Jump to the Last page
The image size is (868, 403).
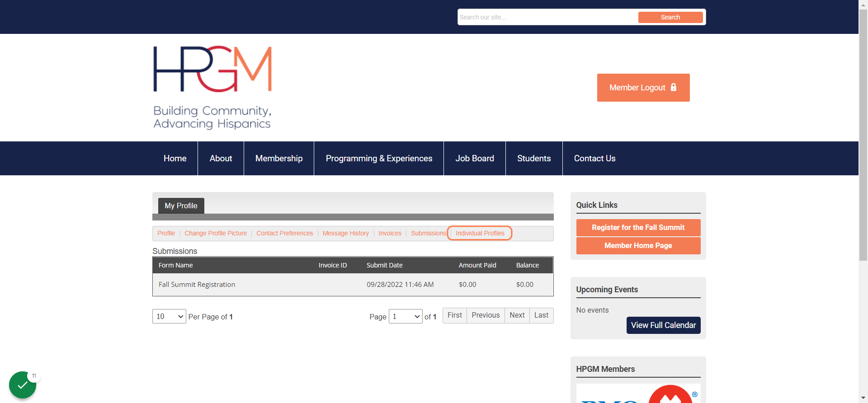[541, 315]
